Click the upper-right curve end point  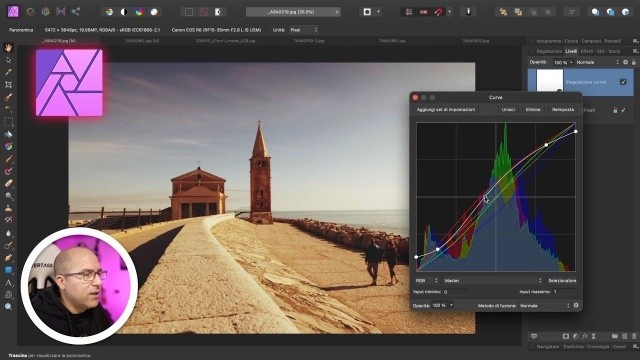coord(576,131)
